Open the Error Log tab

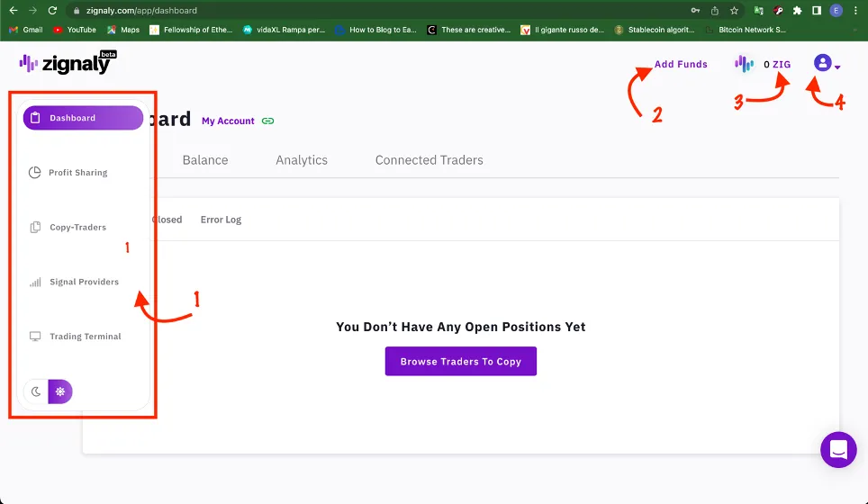pyautogui.click(x=221, y=220)
